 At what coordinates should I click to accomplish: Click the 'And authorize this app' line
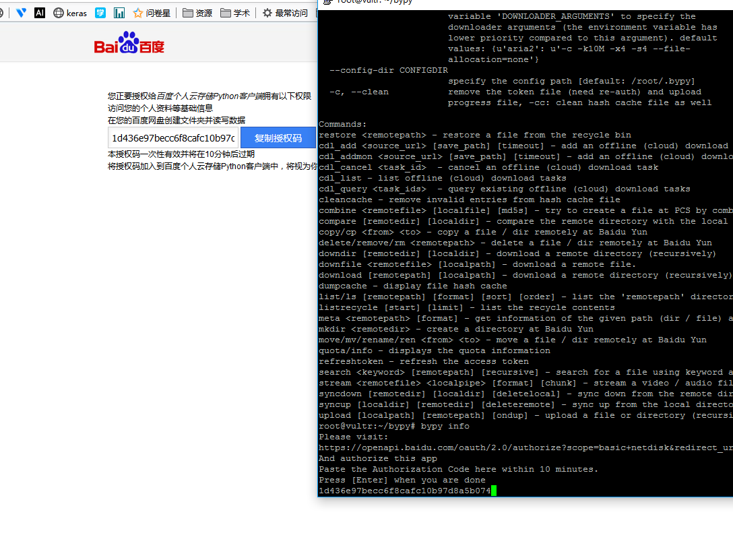pyautogui.click(x=378, y=458)
